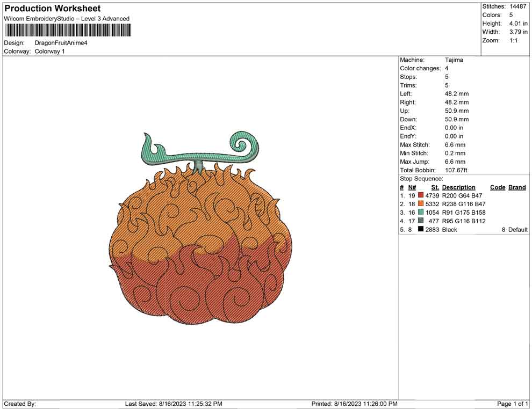Click the 'Printed: 8/16/2023 11:26:00 PM' text
532x409 pixels.
point(355,404)
